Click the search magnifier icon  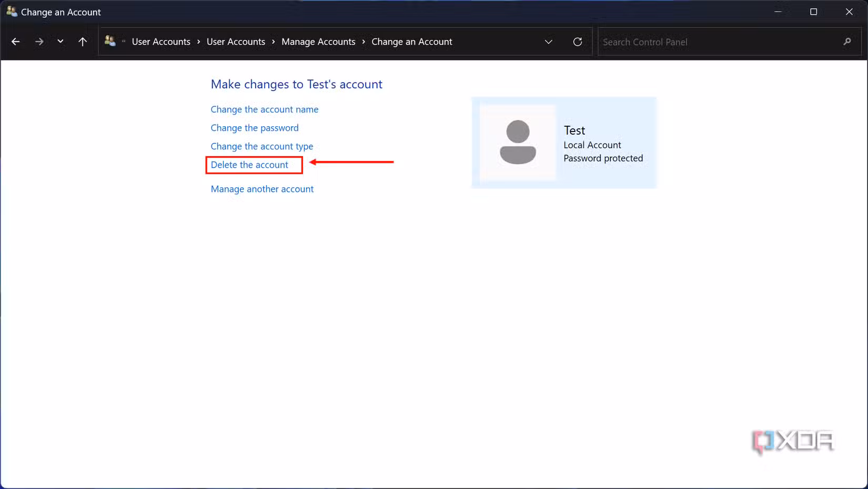(x=847, y=42)
